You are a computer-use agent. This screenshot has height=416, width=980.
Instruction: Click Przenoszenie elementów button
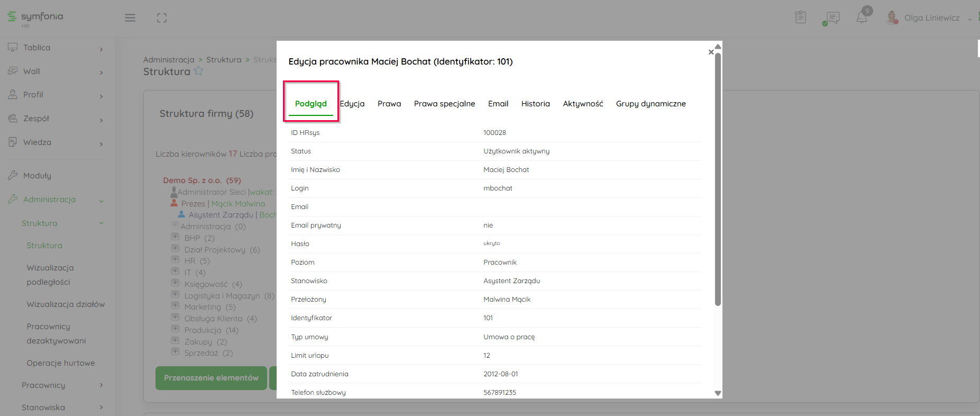tap(211, 378)
